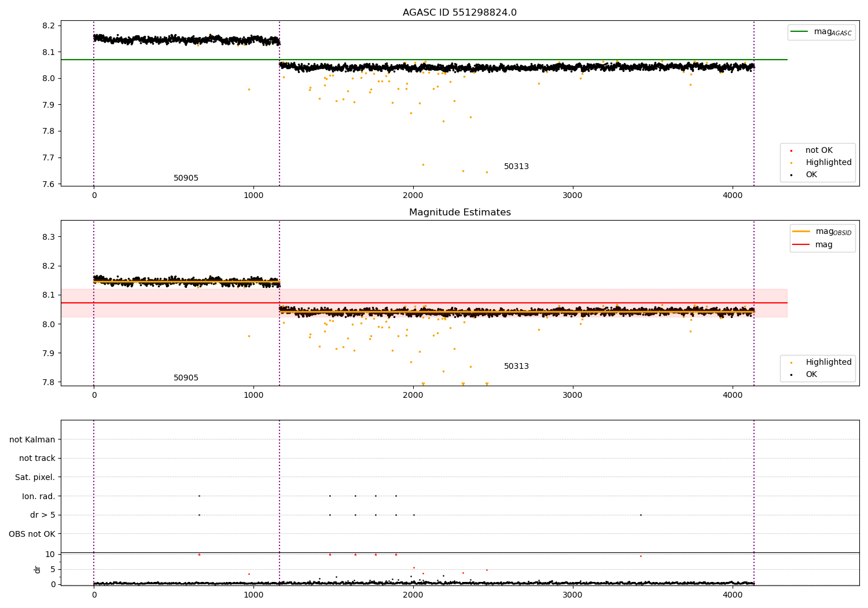Click the 7.7 y-axis tick label
This screenshot has width=868, height=608.
(x=48, y=158)
